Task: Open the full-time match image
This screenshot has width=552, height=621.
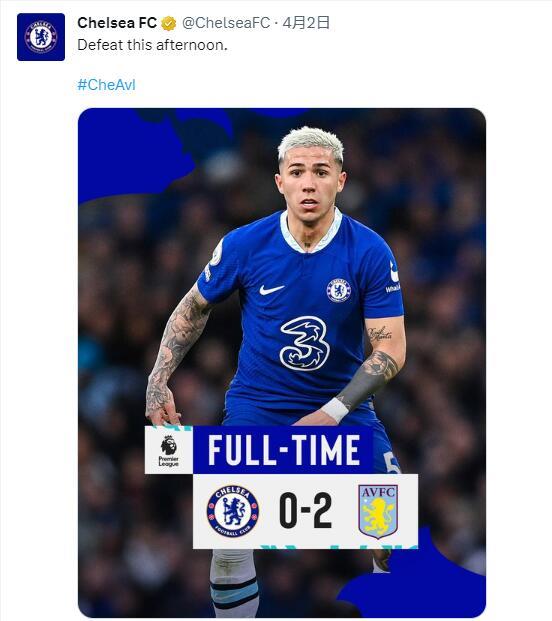Action: [282, 362]
